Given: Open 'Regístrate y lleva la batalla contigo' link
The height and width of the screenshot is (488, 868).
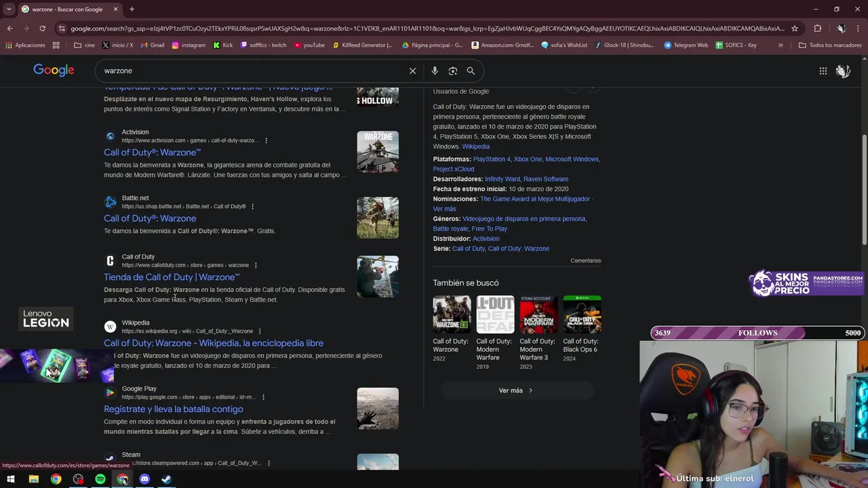Looking at the screenshot, I should coord(174,409).
